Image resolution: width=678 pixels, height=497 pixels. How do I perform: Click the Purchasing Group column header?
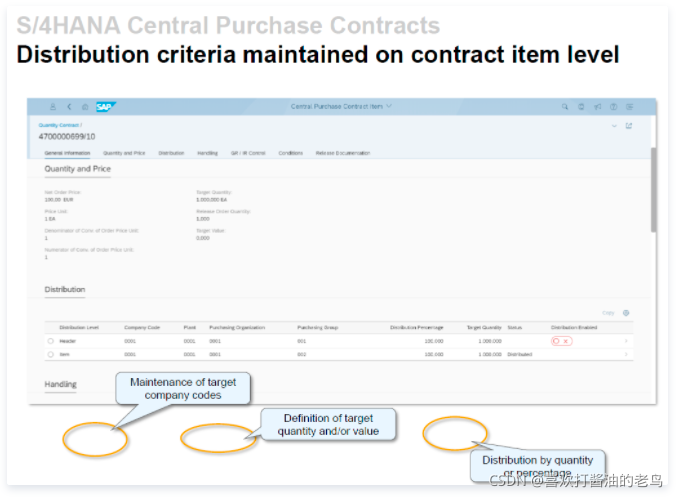[318, 327]
